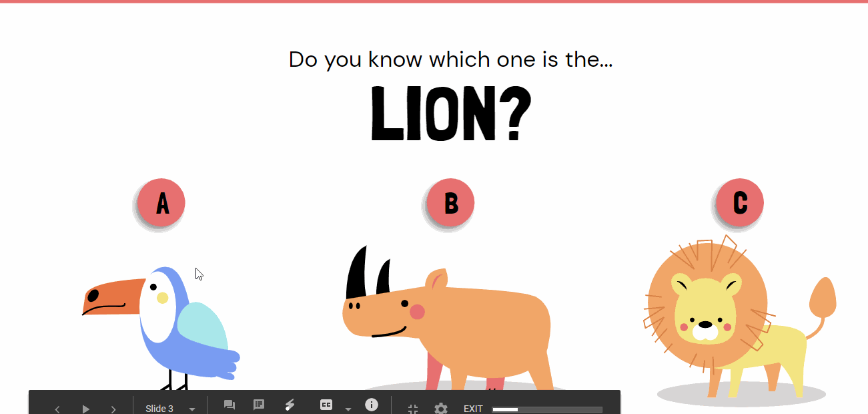The height and width of the screenshot is (414, 868).
Task: Go to the previous slide arrow
Action: point(57,409)
